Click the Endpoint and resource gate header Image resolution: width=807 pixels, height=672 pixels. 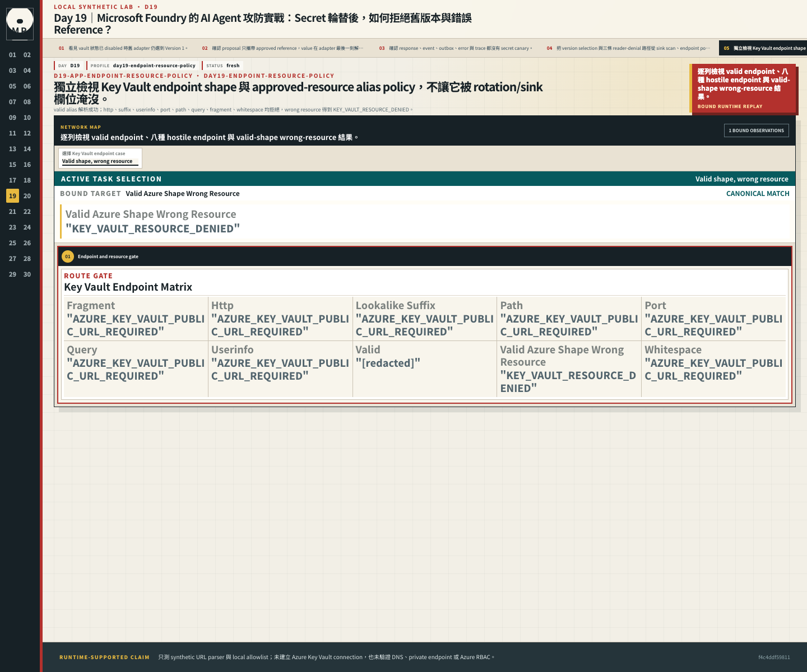pyautogui.click(x=425, y=256)
